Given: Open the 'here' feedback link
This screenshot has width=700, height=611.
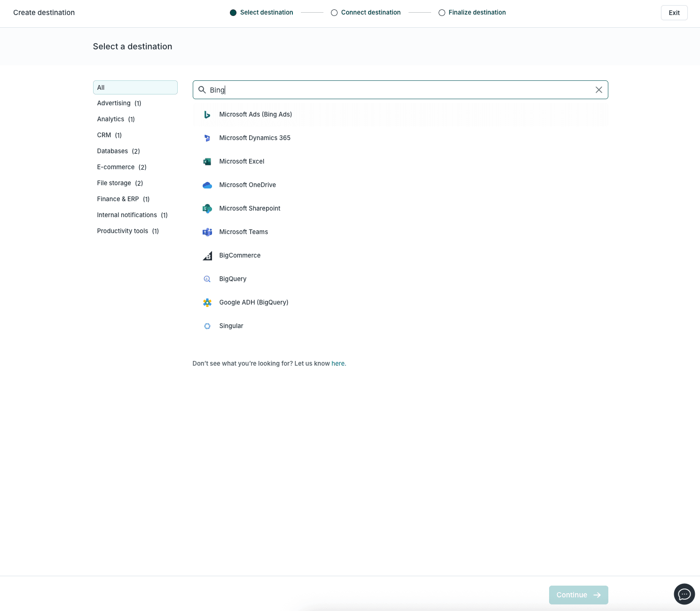Looking at the screenshot, I should [x=338, y=363].
